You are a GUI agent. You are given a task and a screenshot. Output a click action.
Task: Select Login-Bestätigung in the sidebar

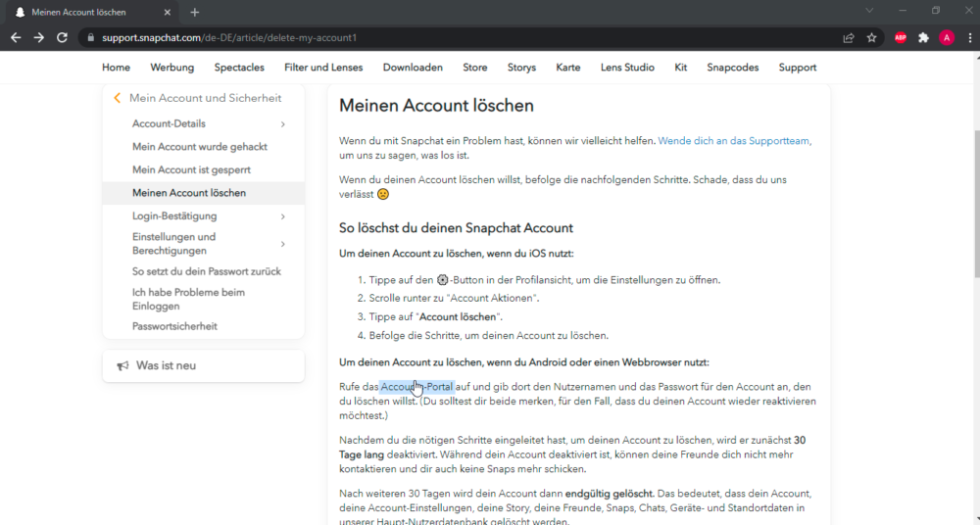174,216
